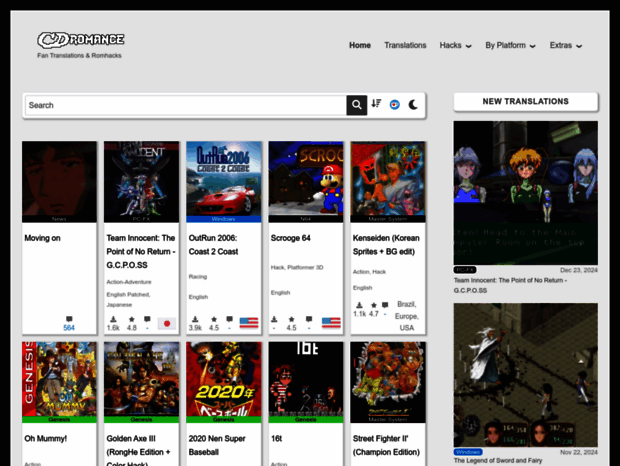Open the 2020 Nen Super Baseball cover
620x466 pixels.
[224, 382]
